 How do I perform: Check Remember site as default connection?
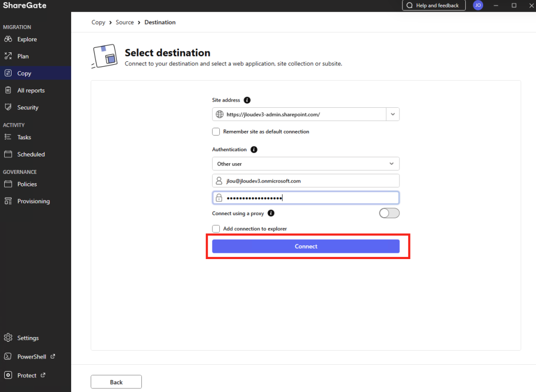pyautogui.click(x=216, y=131)
